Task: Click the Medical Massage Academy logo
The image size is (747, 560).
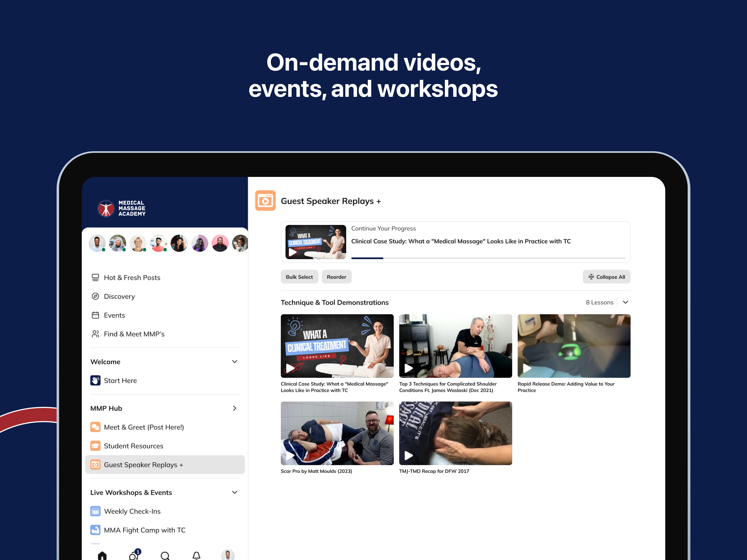Action: pos(121,208)
